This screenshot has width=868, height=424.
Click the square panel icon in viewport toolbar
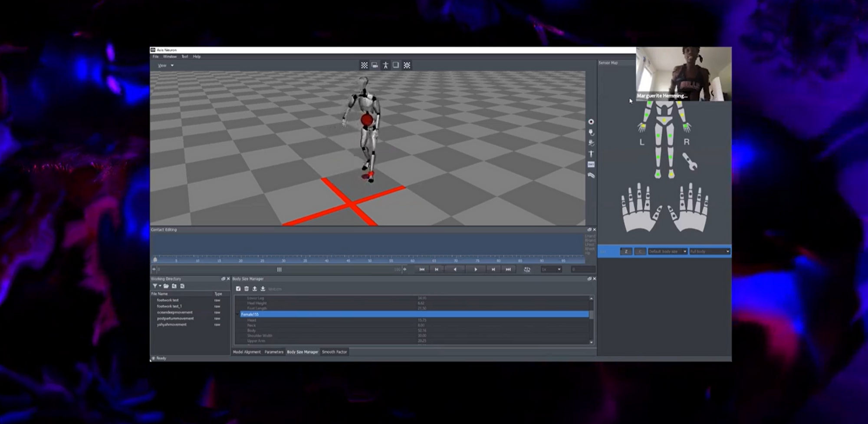pos(396,65)
